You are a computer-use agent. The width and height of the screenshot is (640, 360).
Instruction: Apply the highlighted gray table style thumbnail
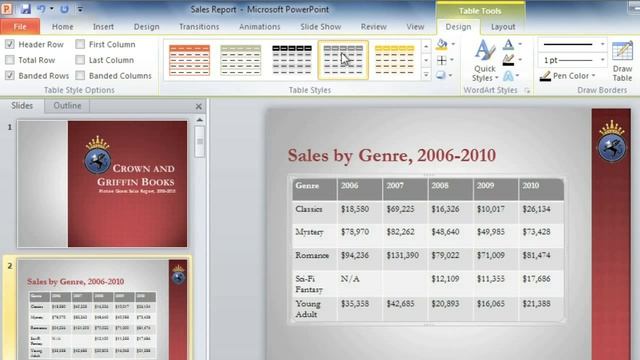coord(343,60)
